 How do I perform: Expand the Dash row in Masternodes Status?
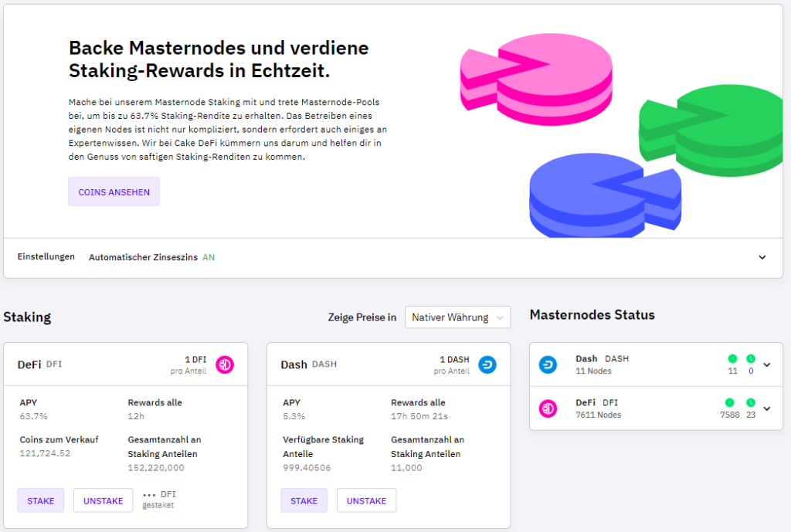click(x=767, y=364)
